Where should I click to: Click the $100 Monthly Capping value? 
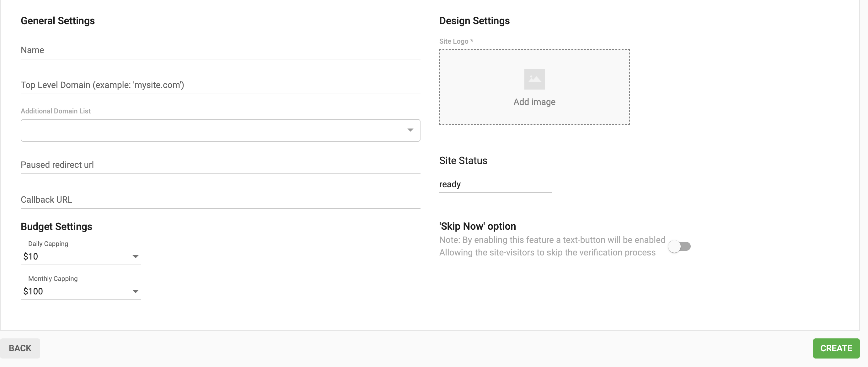(x=33, y=292)
